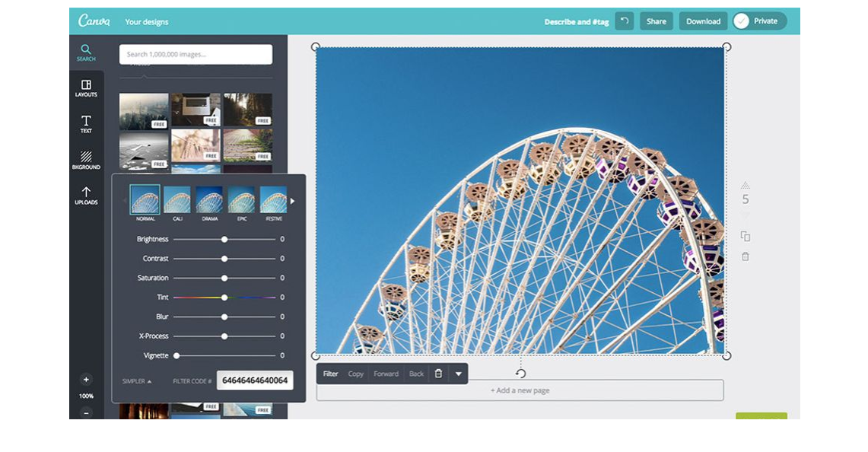
Task: Click the undo arrow icon
Action: click(625, 21)
